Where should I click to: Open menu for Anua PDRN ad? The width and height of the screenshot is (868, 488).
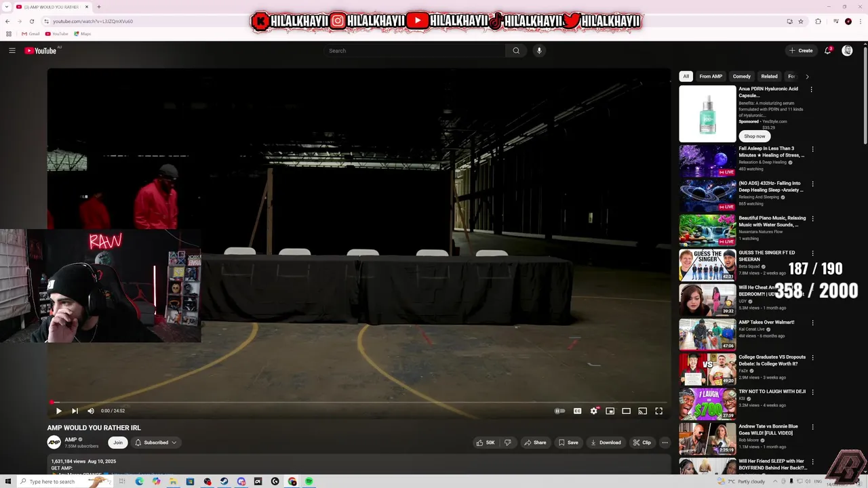tap(812, 89)
